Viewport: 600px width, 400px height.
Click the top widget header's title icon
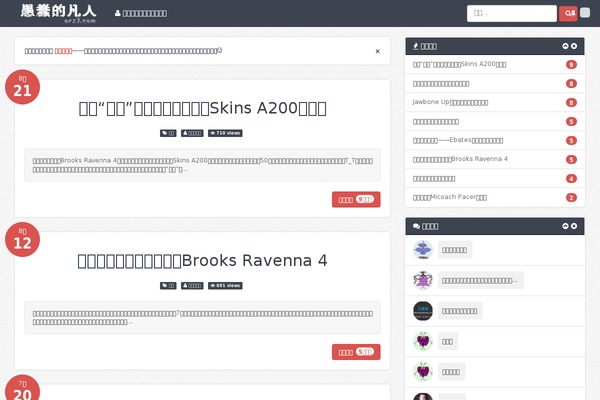pyautogui.click(x=416, y=46)
